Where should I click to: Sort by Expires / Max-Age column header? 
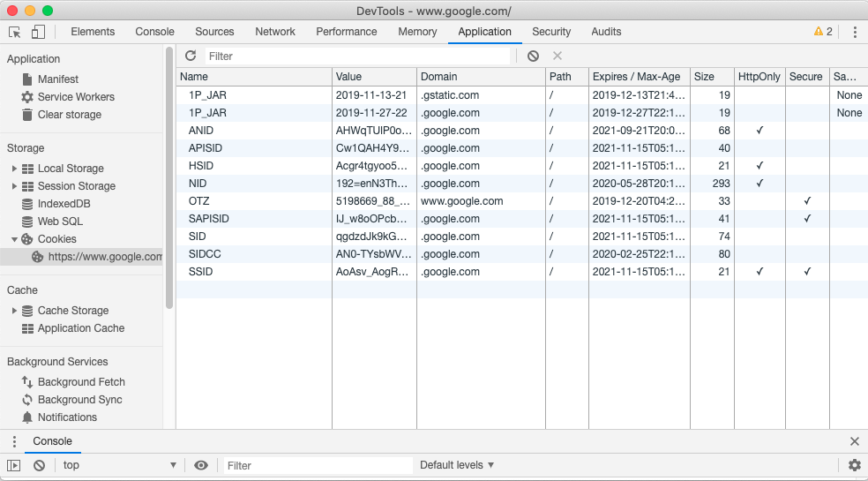click(x=640, y=77)
